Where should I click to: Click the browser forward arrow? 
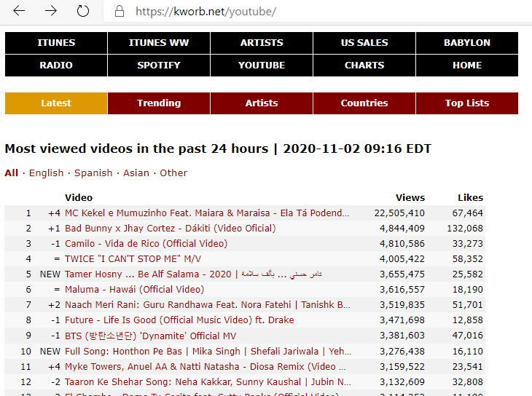[x=51, y=11]
